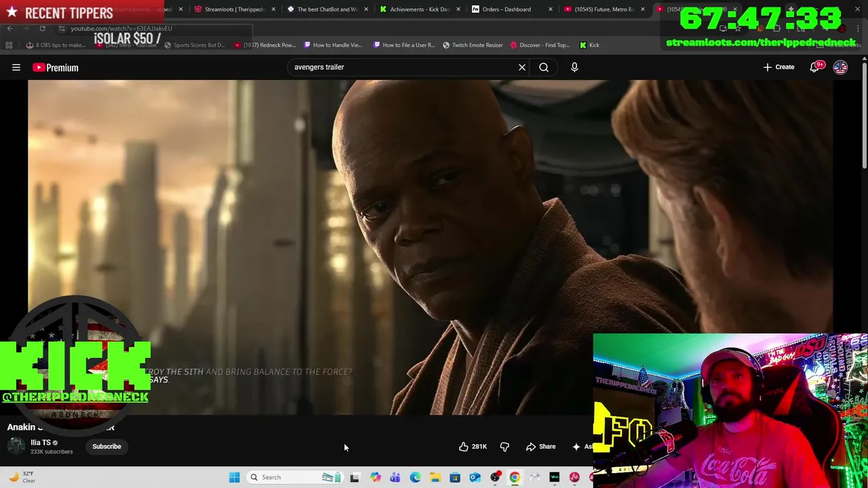Image resolution: width=868 pixels, height=488 pixels.
Task: Open the Ilia TS channel name
Action: click(x=41, y=443)
